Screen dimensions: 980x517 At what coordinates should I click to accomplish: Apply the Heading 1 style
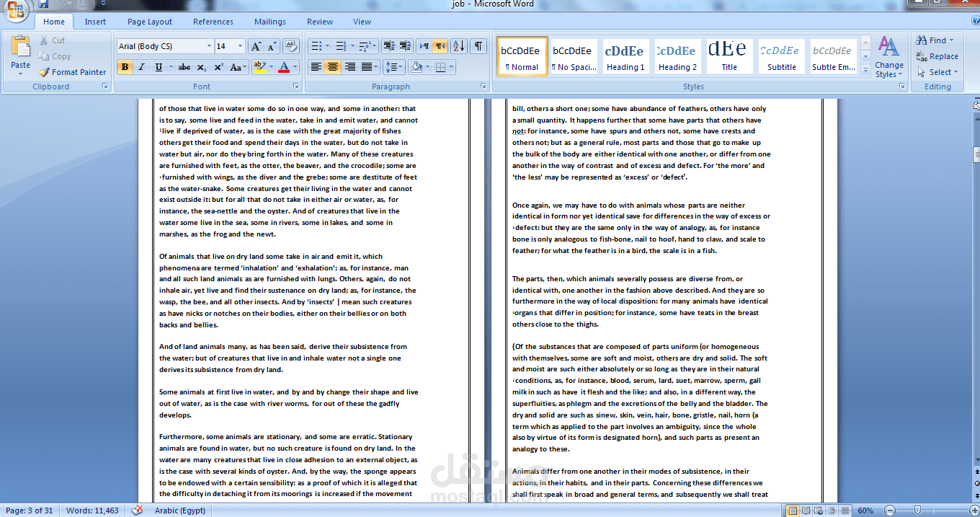(x=625, y=56)
